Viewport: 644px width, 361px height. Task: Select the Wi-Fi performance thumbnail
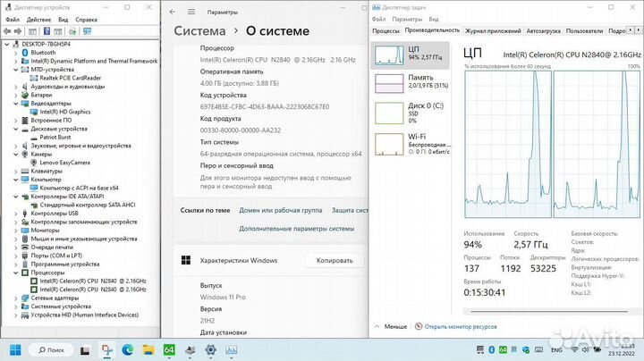(389, 145)
